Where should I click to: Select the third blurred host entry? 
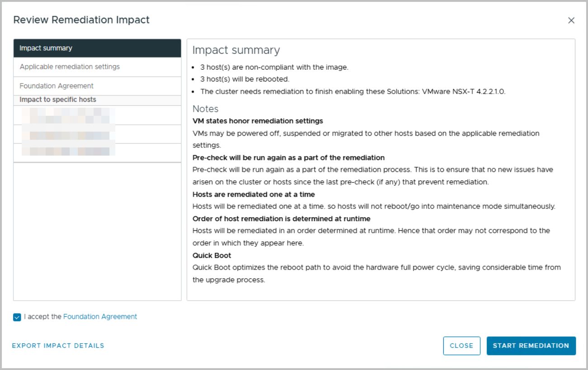(97, 153)
